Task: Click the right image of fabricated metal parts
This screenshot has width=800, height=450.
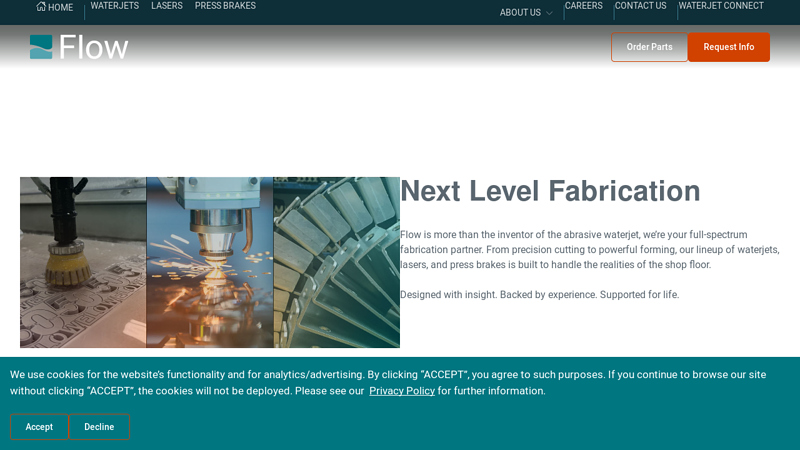Action: (x=336, y=262)
